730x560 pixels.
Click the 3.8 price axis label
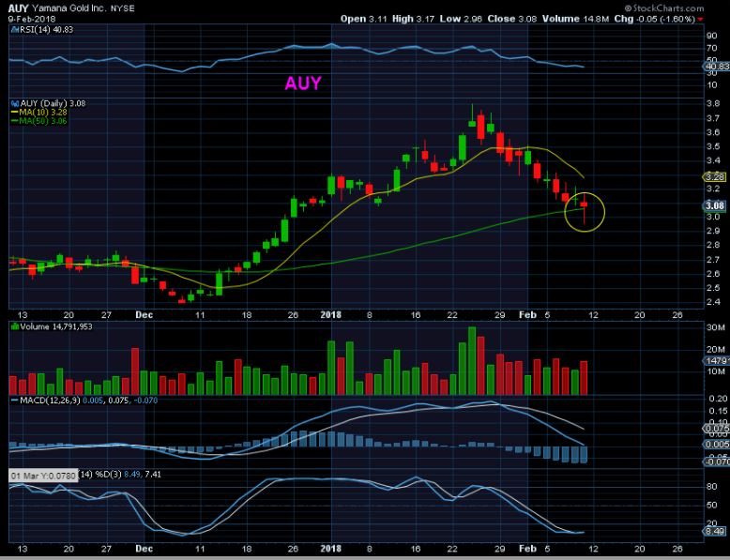713,104
